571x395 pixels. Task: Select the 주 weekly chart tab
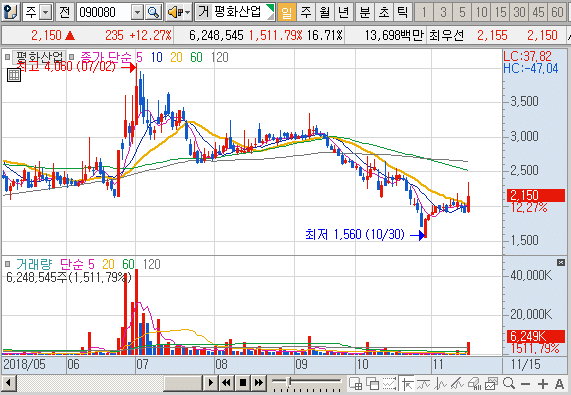306,12
